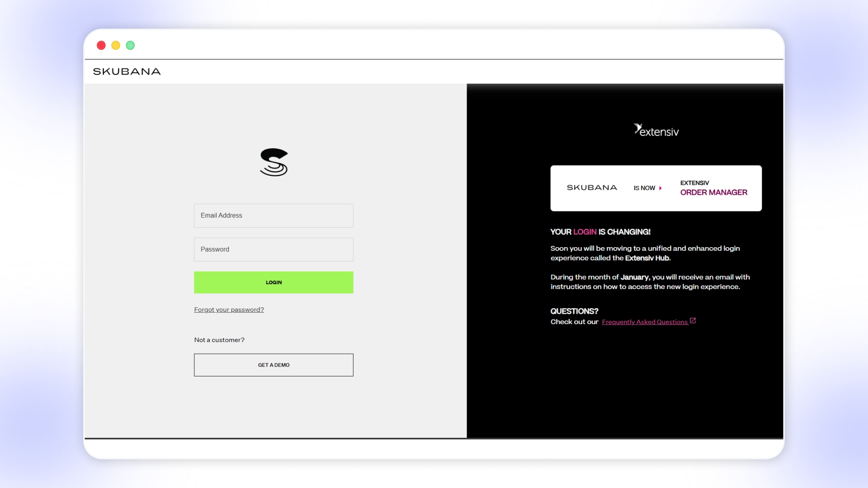
Task: Click the YOUR LOGIN IS CHANGING heading
Action: pos(600,232)
